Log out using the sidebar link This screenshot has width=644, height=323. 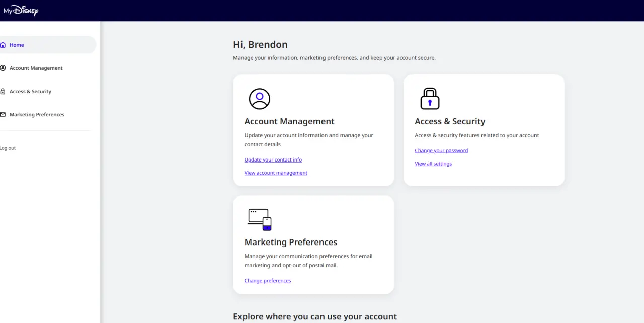[8, 148]
